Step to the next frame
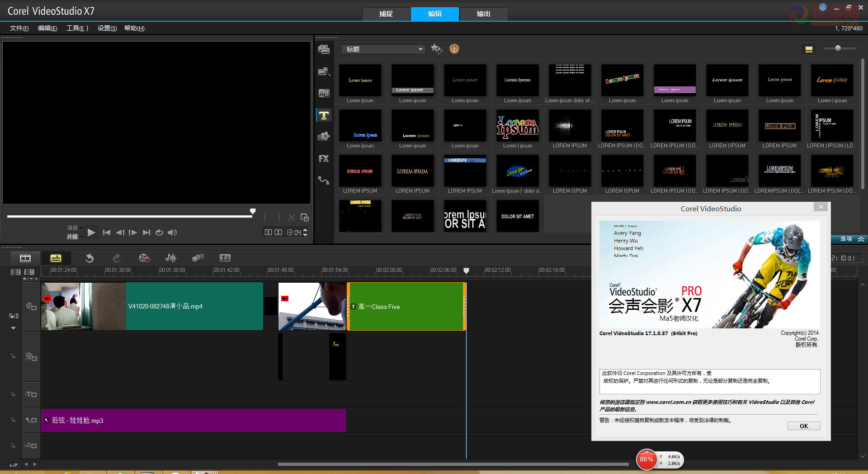 point(133,232)
